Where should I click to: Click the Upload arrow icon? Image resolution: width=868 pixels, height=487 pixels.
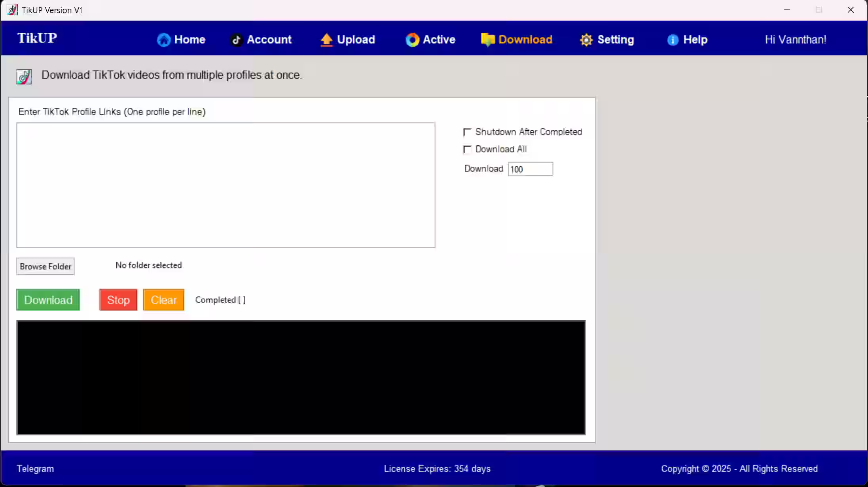(326, 40)
